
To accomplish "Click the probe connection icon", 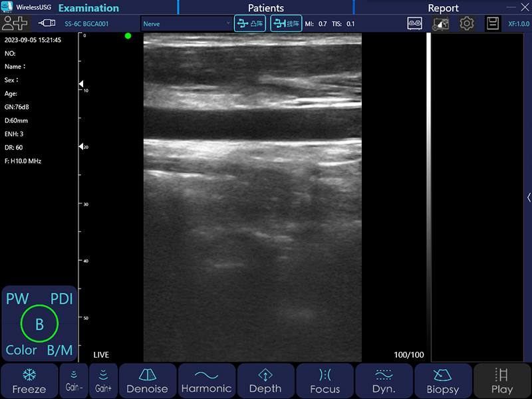I will pos(47,23).
